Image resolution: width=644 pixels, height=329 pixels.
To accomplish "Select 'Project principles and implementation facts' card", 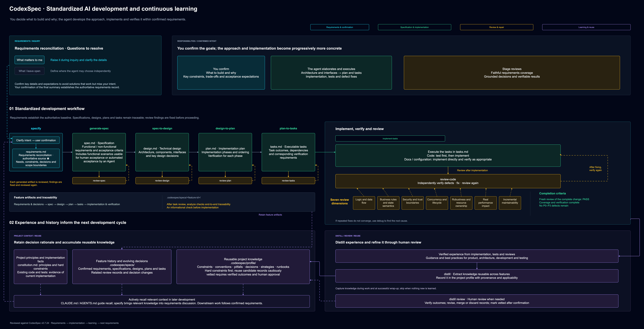I will tap(41, 267).
